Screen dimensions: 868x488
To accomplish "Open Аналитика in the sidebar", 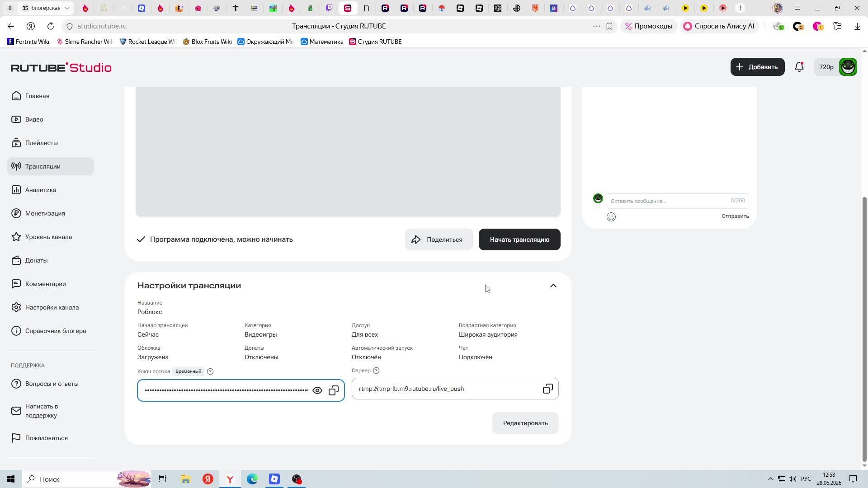I will [51, 190].
